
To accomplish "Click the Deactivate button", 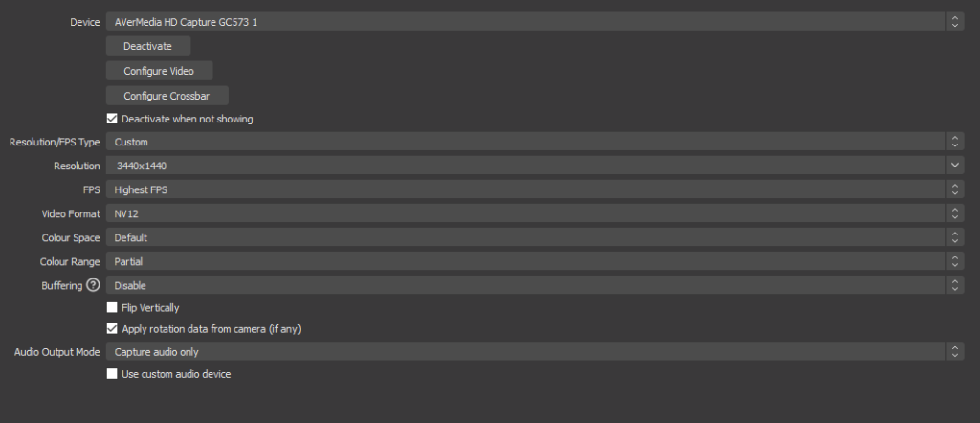I will click(148, 46).
